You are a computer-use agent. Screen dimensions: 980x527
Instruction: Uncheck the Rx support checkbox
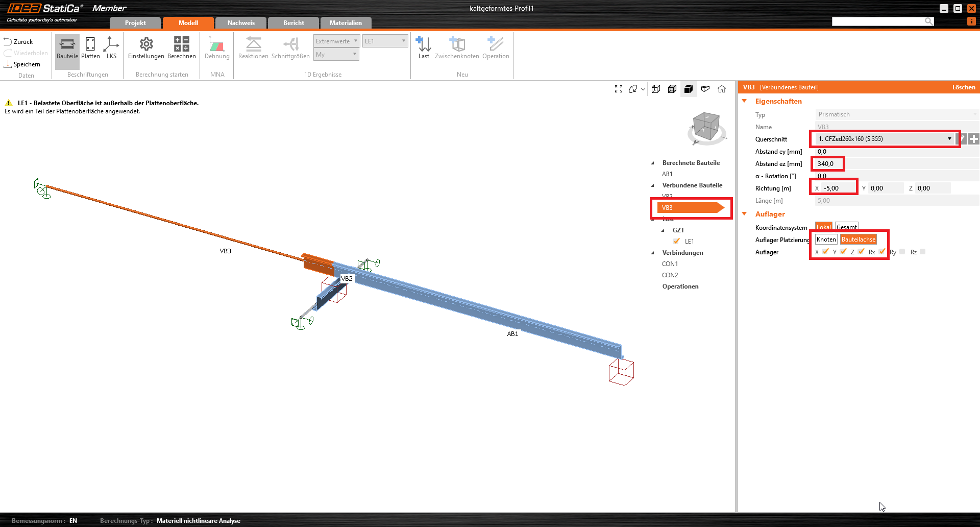pos(882,252)
